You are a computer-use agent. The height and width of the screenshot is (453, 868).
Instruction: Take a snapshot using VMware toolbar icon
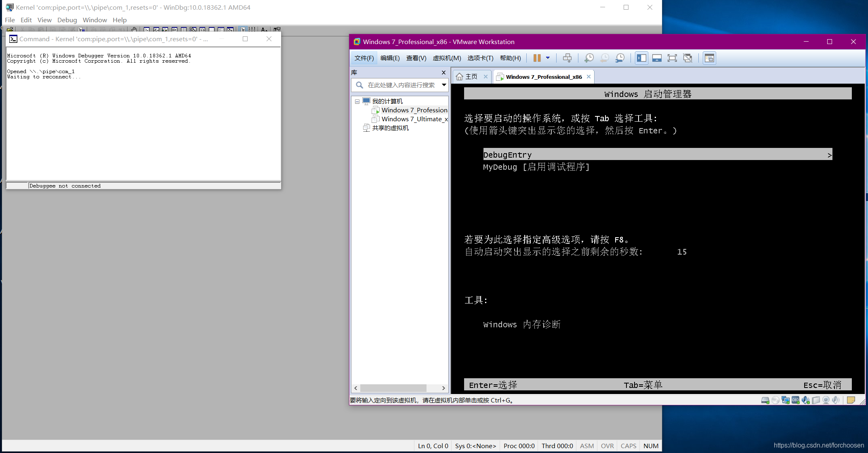(589, 58)
